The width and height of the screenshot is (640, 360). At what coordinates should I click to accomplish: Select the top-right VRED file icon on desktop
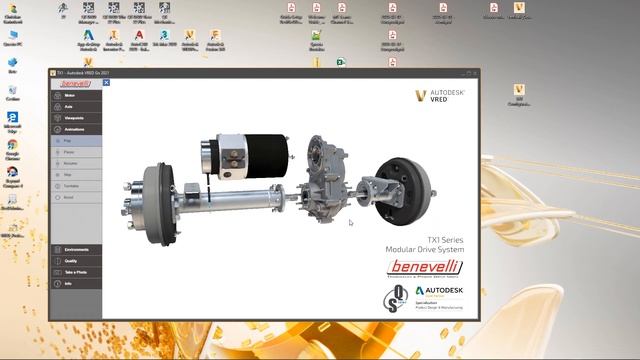519,11
